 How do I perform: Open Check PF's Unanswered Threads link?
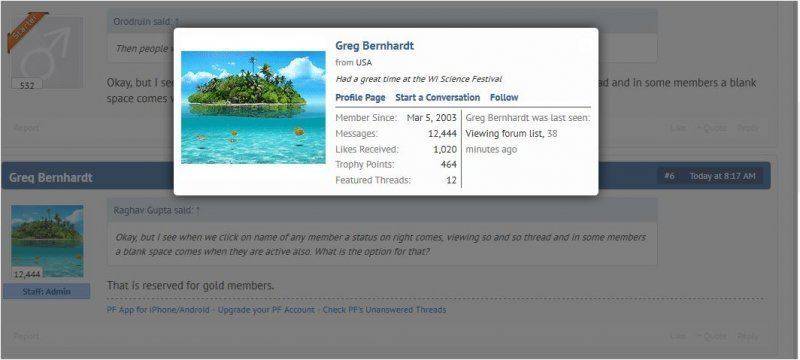click(385, 310)
